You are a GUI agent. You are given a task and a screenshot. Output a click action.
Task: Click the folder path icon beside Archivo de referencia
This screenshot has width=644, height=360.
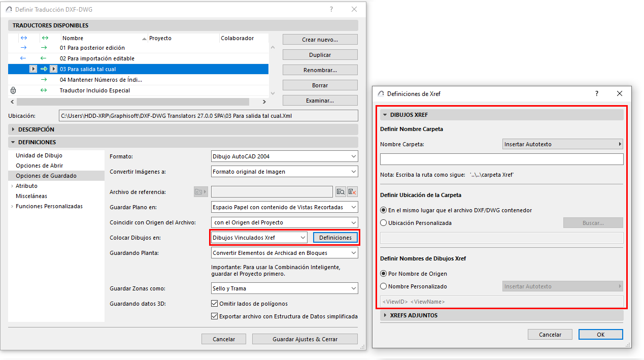(201, 191)
